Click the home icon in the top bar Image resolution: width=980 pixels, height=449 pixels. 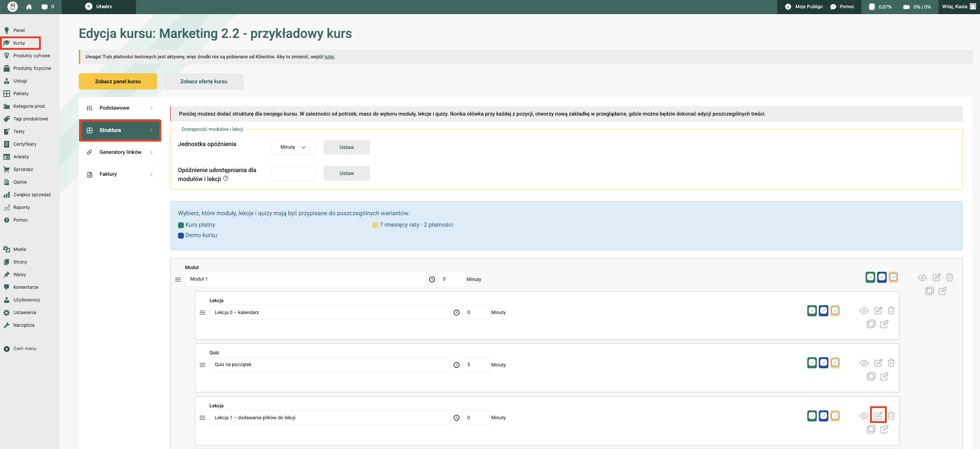pyautogui.click(x=29, y=7)
